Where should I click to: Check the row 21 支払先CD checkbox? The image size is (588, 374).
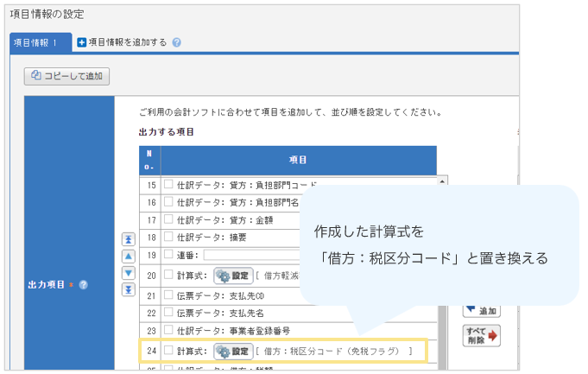click(169, 295)
